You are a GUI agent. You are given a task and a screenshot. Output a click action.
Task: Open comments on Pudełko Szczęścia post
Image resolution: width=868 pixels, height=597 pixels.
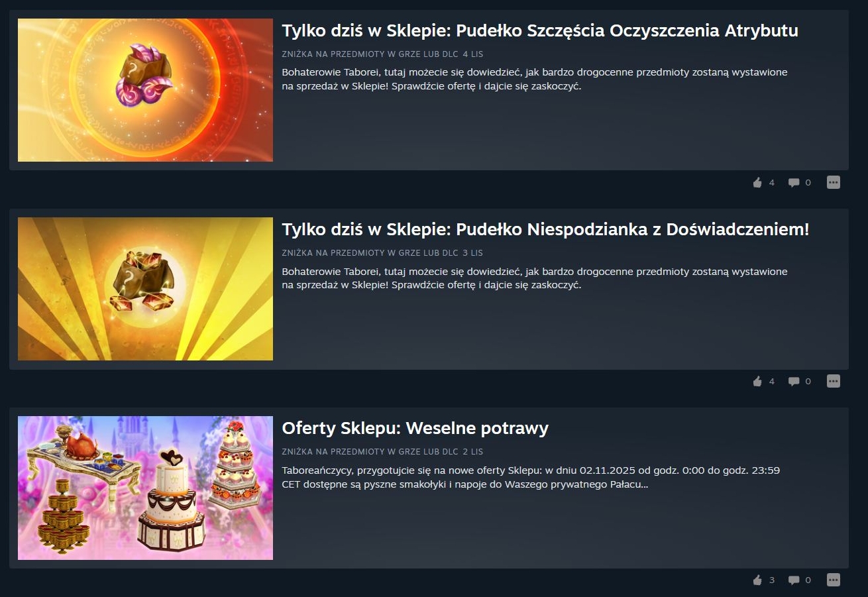pyautogui.click(x=799, y=182)
